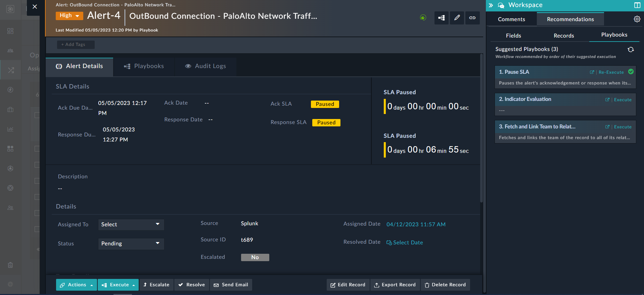Toggle the Escalated No switch
This screenshot has width=644, height=295.
click(255, 257)
